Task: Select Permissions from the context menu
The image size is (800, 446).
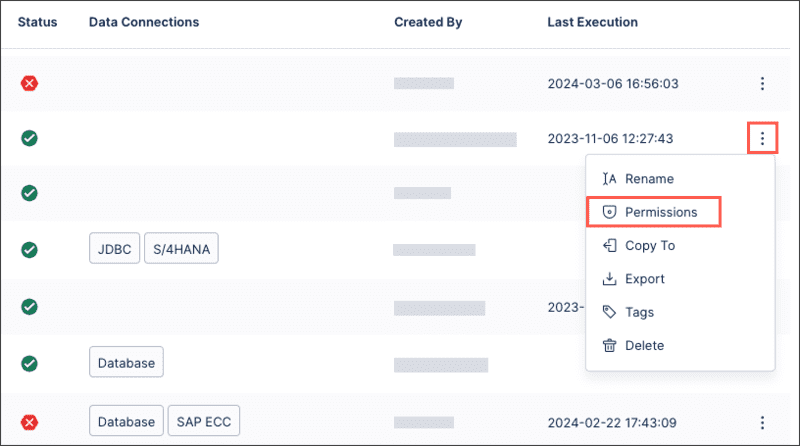Action: point(660,212)
